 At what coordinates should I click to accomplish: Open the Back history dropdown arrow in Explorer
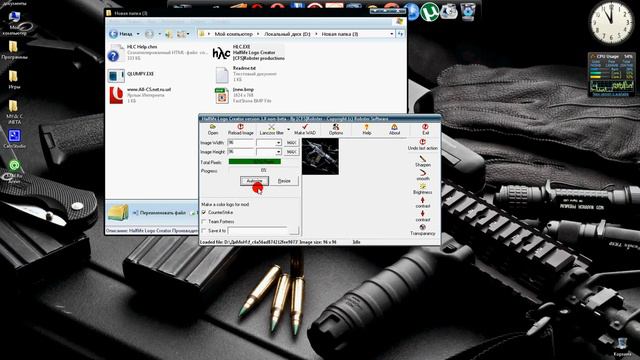pyautogui.click(x=138, y=34)
